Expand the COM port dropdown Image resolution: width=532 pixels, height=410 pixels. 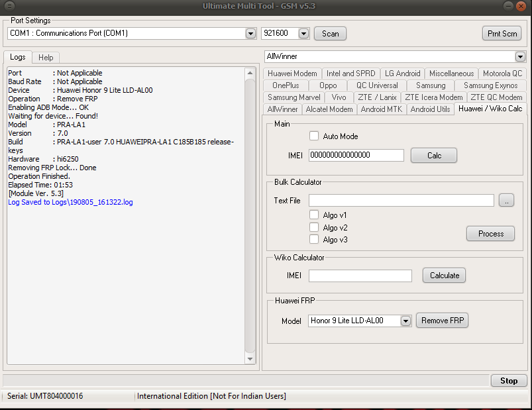pyautogui.click(x=250, y=34)
